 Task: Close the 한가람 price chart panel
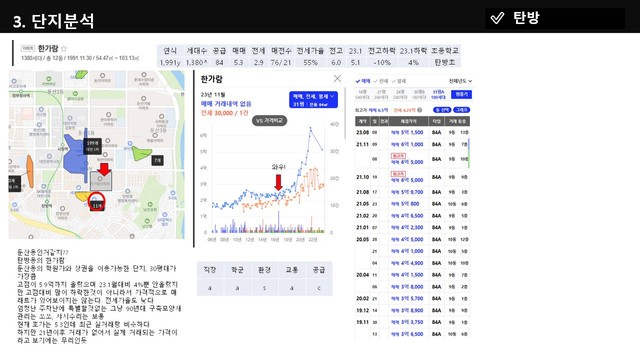pyautogui.click(x=337, y=78)
